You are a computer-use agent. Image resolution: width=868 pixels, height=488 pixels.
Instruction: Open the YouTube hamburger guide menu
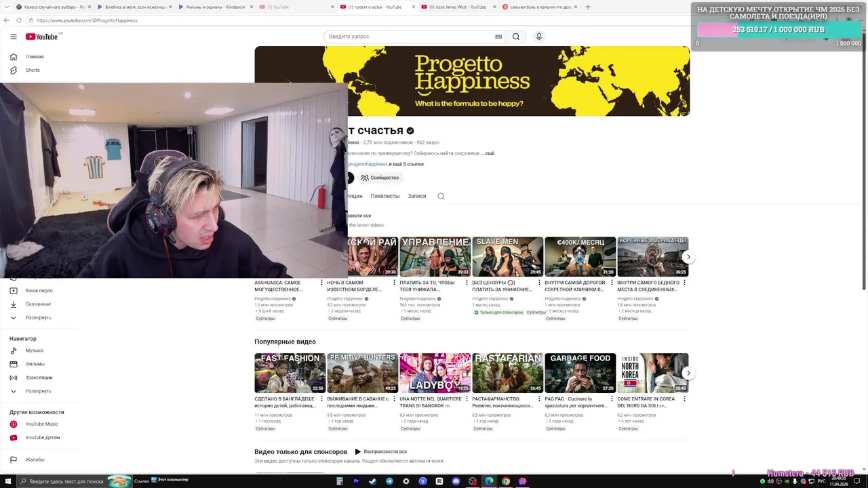[13, 37]
